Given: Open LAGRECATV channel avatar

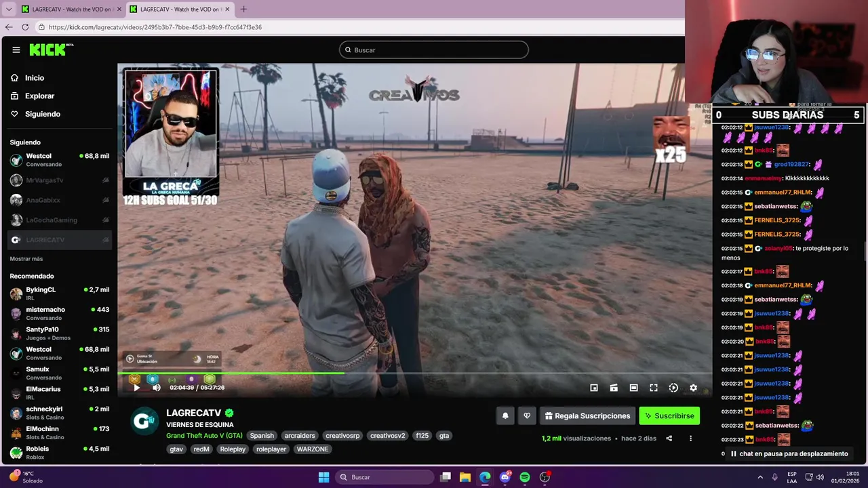Looking at the screenshot, I should [144, 421].
